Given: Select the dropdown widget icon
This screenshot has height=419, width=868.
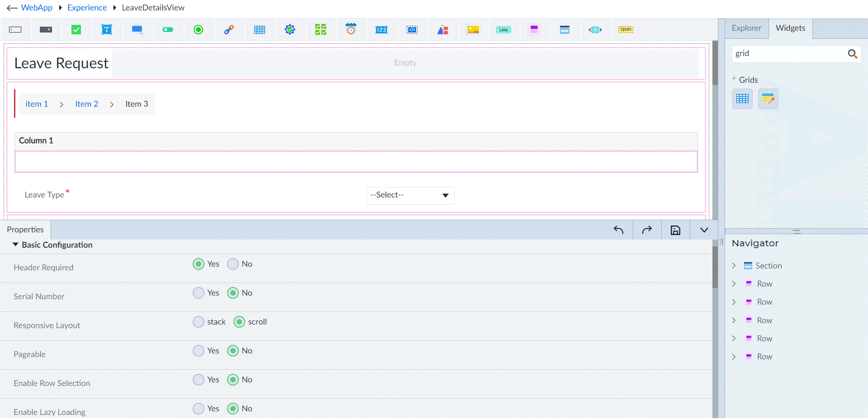Looking at the screenshot, I should [46, 30].
